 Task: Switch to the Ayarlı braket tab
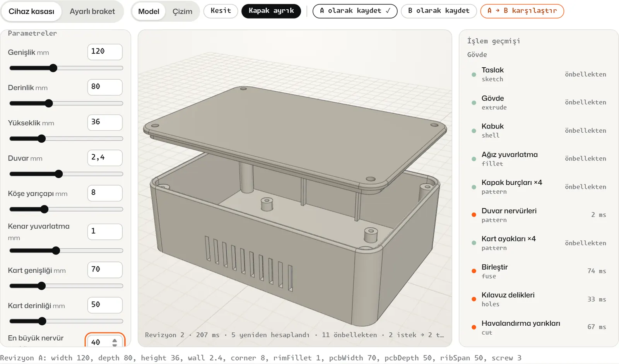[x=92, y=12]
